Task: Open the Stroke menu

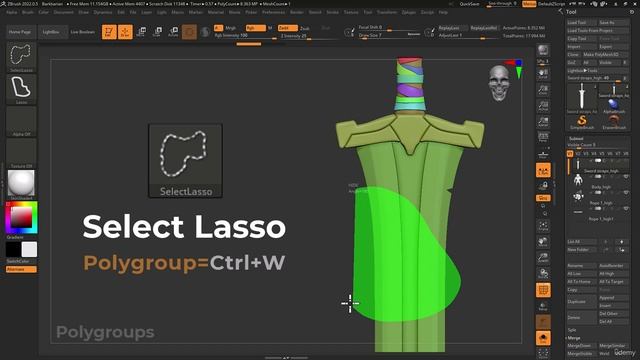Action: pyautogui.click(x=333, y=13)
